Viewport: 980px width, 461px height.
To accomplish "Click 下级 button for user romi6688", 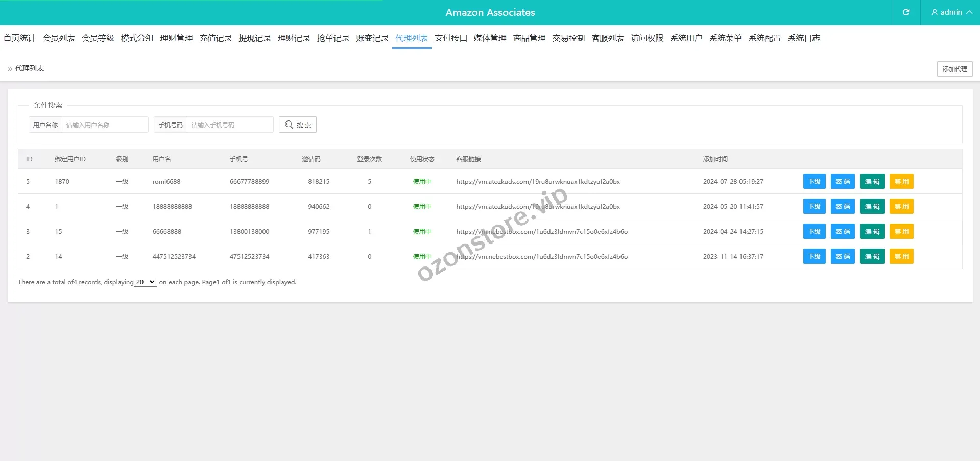I will point(814,182).
